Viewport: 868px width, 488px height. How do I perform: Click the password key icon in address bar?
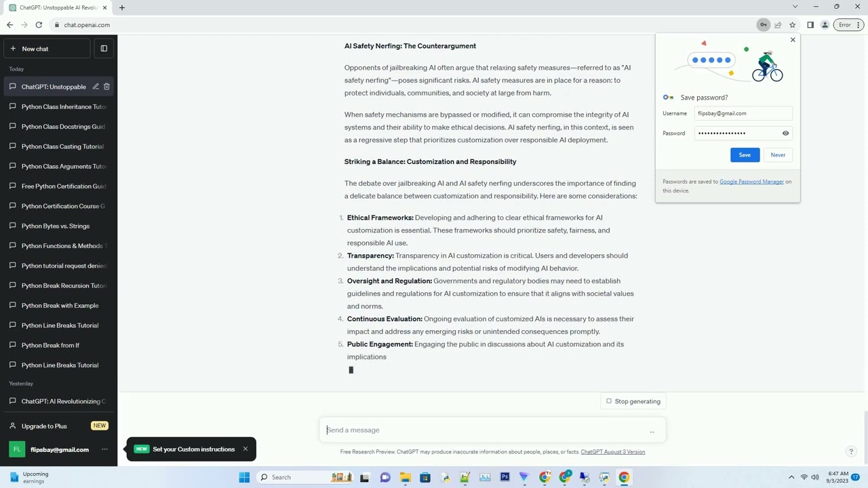[x=764, y=25]
